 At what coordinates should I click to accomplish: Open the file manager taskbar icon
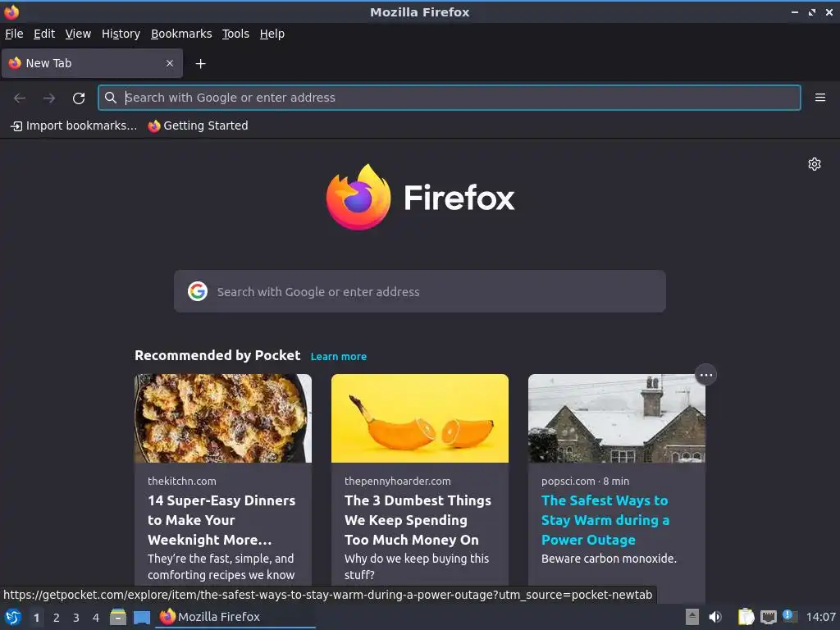[118, 617]
